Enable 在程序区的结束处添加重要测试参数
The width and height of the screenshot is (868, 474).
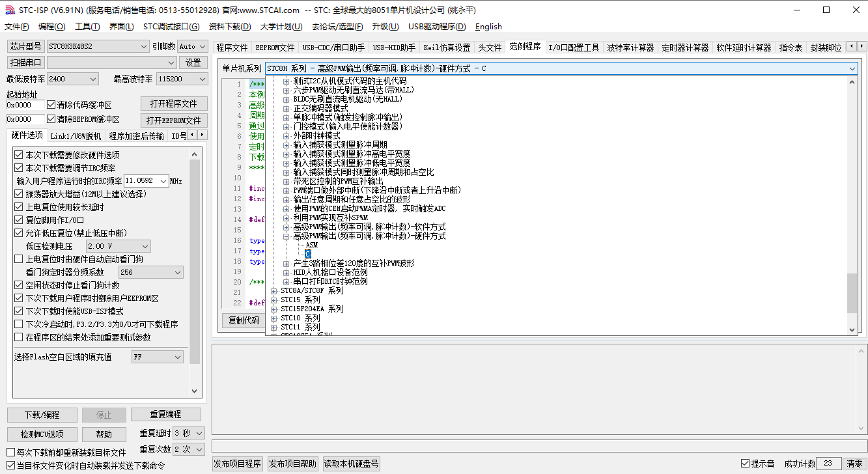click(x=19, y=337)
